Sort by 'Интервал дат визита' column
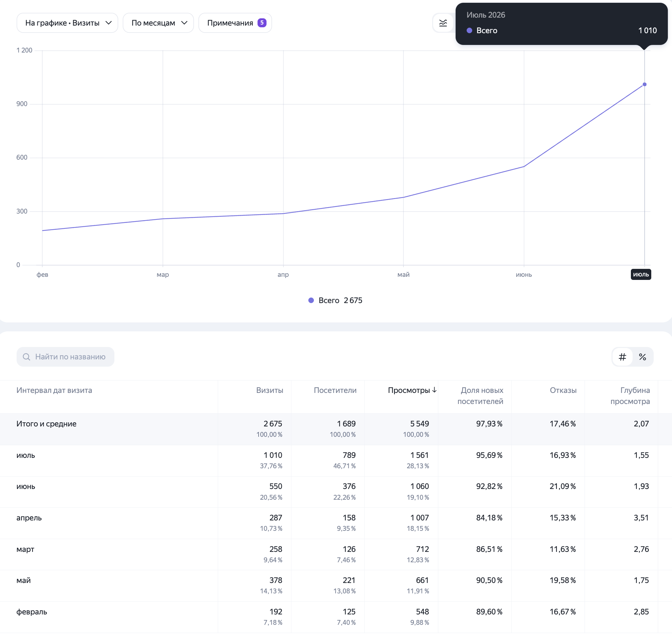Viewport: 672px width, 640px height. [x=54, y=390]
